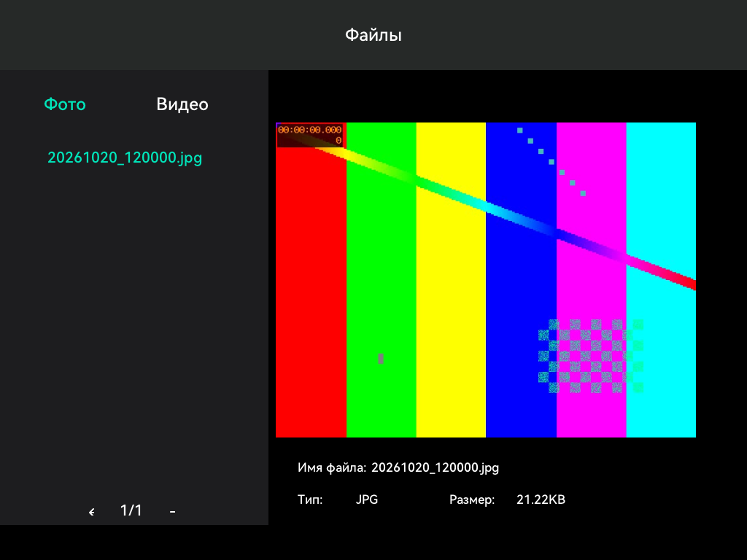
Task: Open the color bars photo preview
Action: point(485,280)
